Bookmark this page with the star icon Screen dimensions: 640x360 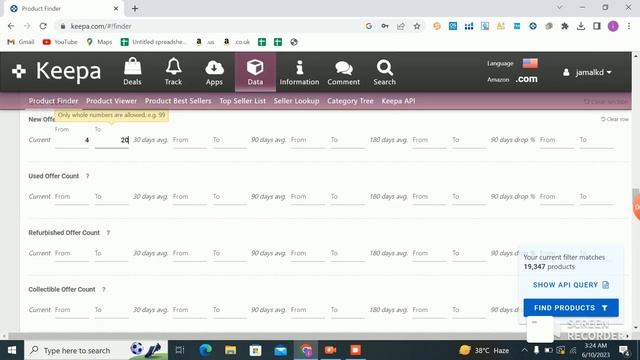(417, 26)
